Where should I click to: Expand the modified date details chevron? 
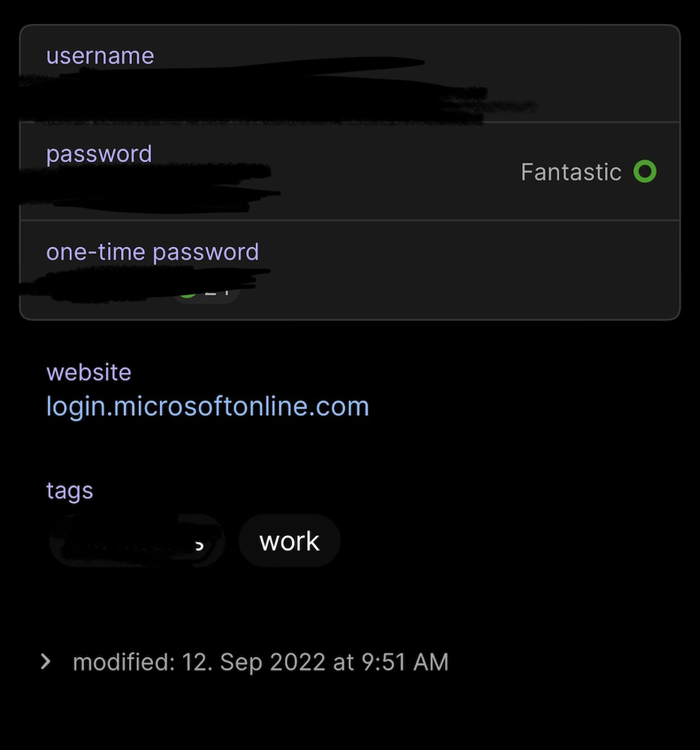[x=46, y=661]
